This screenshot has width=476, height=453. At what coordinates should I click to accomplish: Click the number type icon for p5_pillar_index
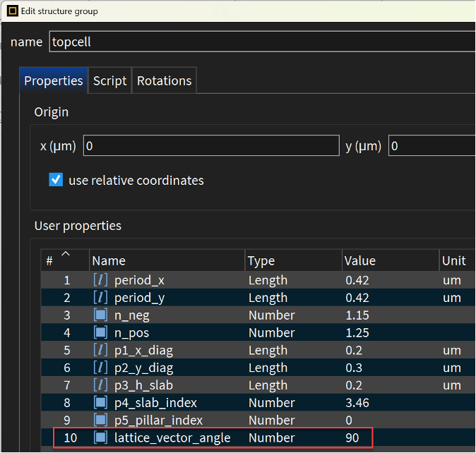tap(100, 421)
